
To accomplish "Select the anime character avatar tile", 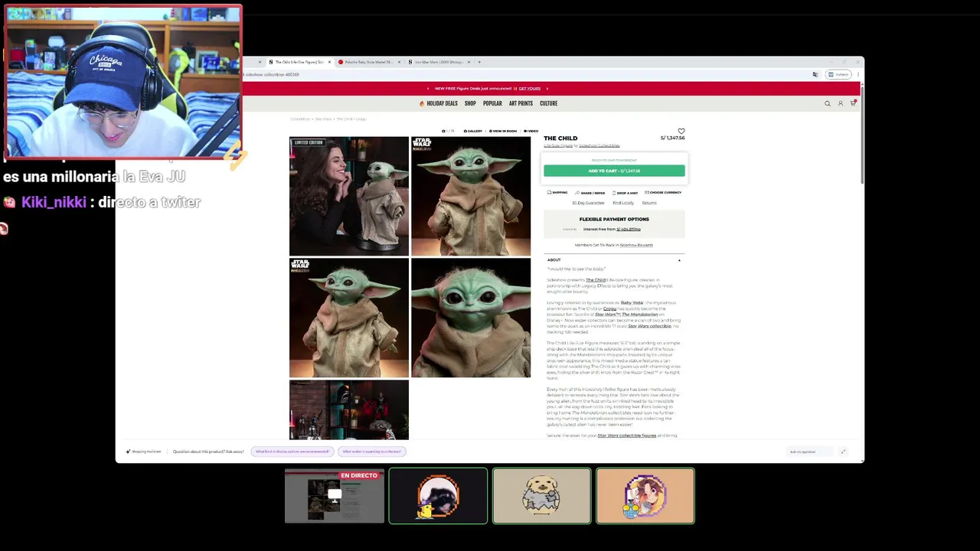I will (x=645, y=496).
